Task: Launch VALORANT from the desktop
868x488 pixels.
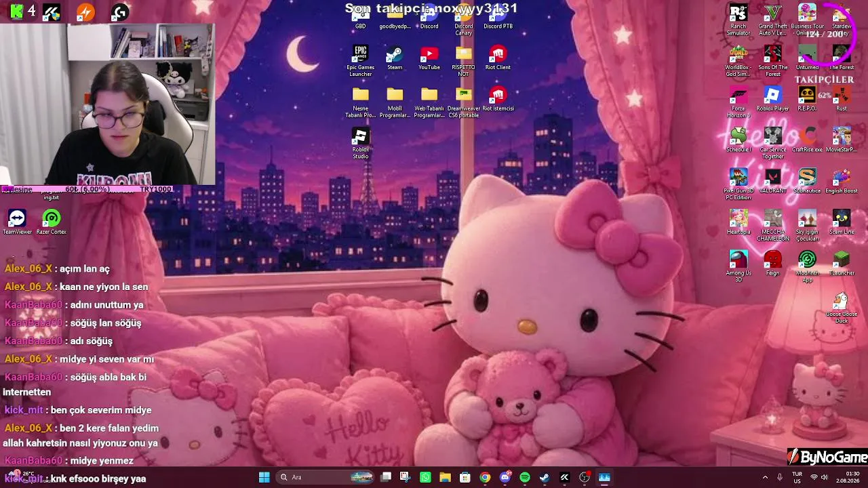Action: pos(773,181)
